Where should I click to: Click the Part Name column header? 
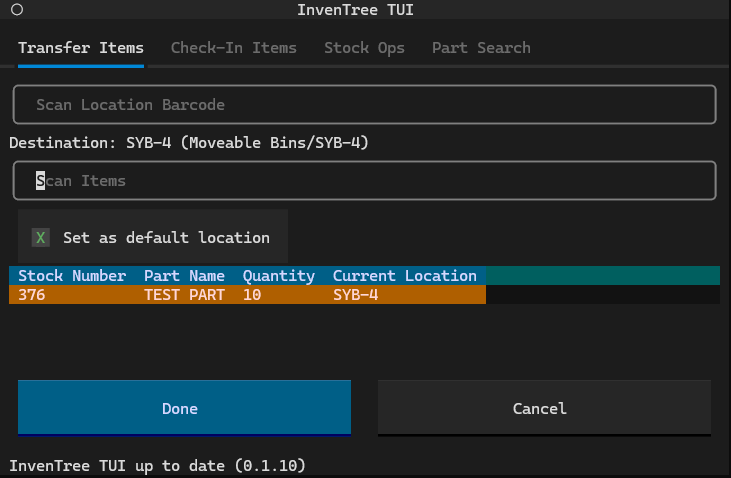coord(184,276)
